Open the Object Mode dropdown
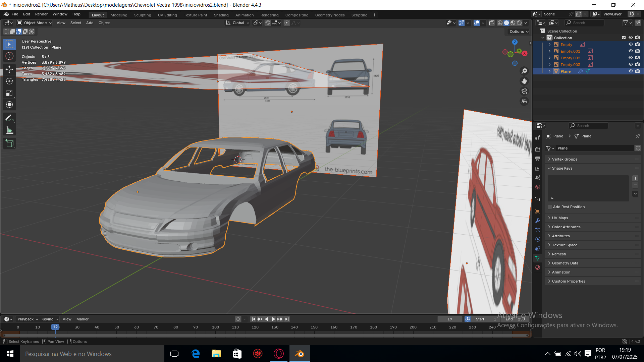This screenshot has height=362, width=644. click(x=35, y=23)
